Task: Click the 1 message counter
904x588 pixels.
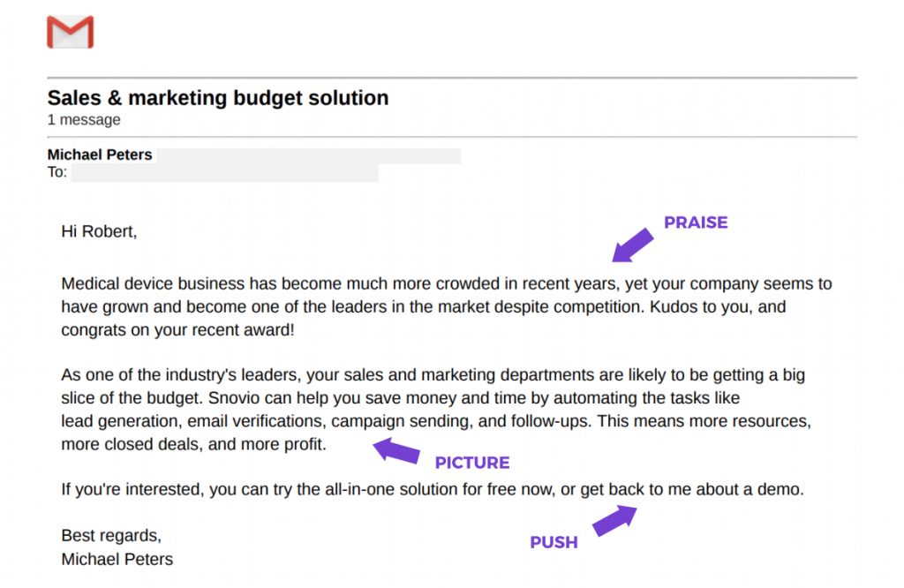Action: [84, 119]
